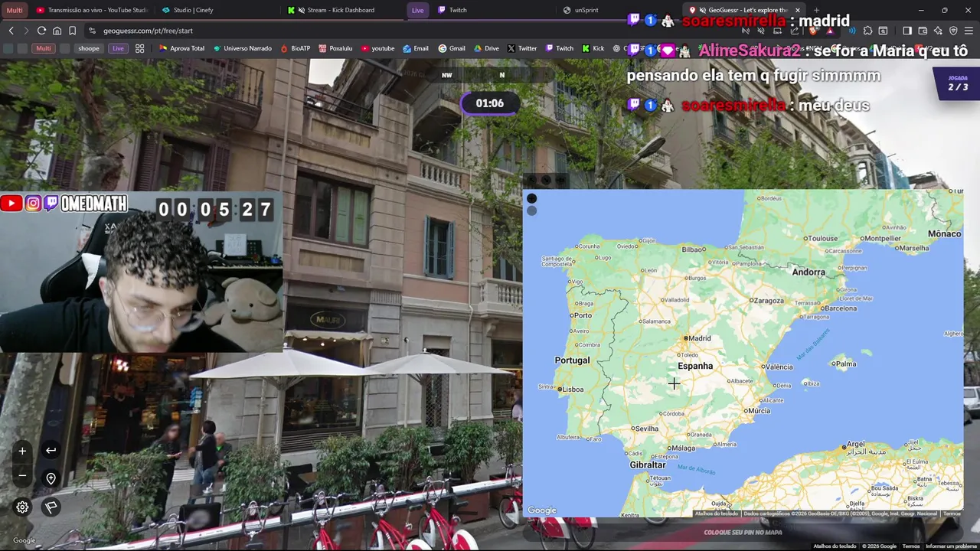Open the bookmarks bar apps grid icon
This screenshot has height=551, width=980.
139,48
